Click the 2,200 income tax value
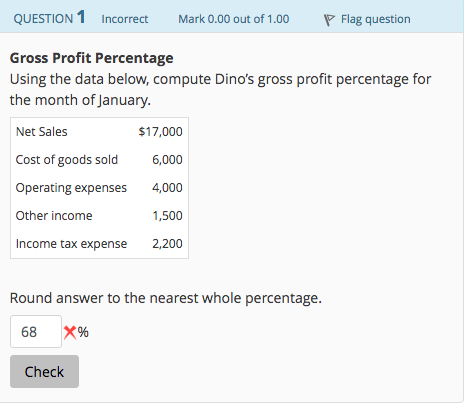This screenshot has height=403, width=467. (167, 244)
